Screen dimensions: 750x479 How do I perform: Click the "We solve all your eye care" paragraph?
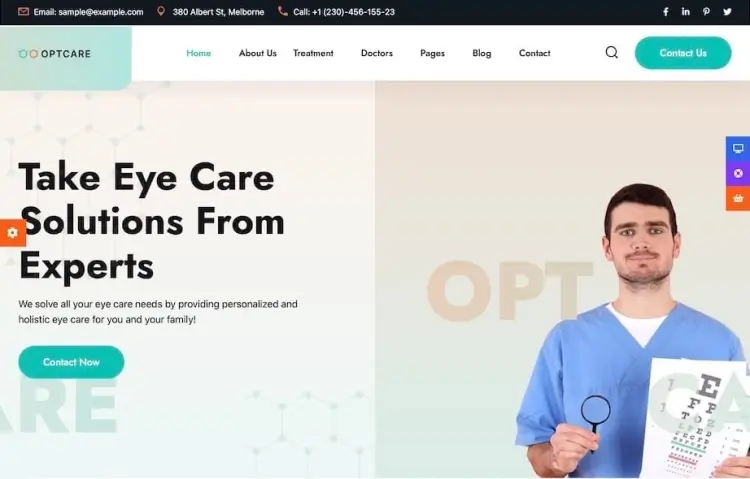pyautogui.click(x=158, y=312)
